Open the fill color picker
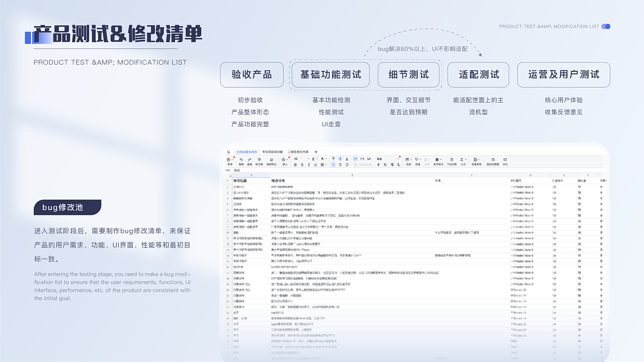644x362 pixels. pos(324,159)
